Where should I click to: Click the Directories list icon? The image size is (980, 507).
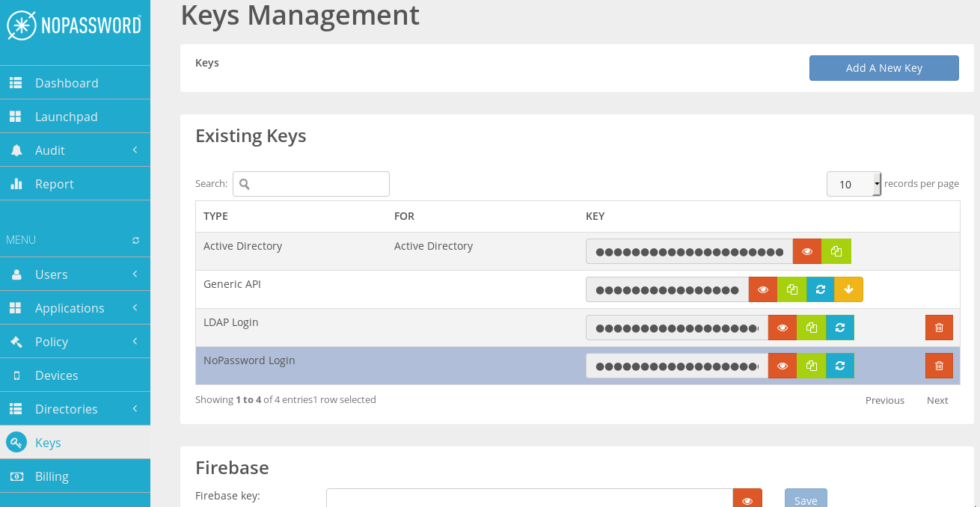coord(16,409)
